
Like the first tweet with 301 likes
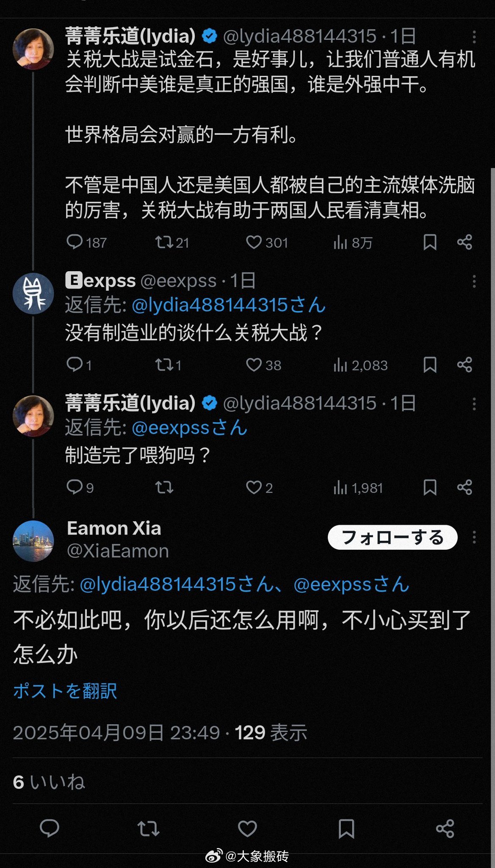click(254, 242)
